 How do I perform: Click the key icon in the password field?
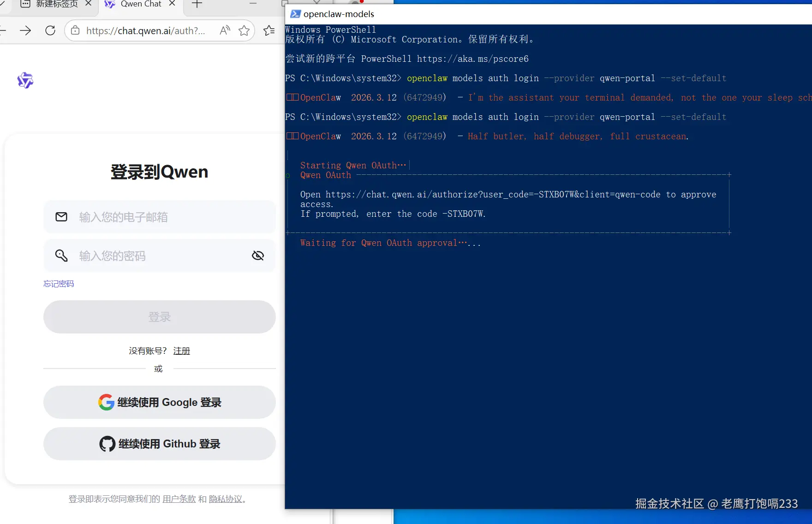pos(61,256)
